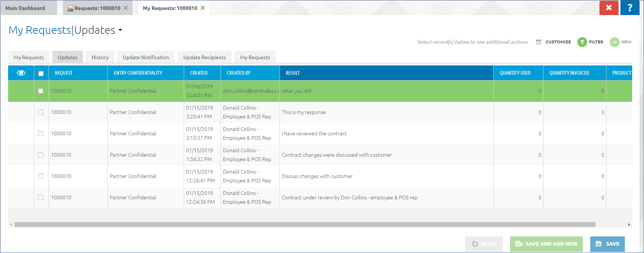
Task: Click the blue question mark help icon
Action: click(x=630, y=8)
